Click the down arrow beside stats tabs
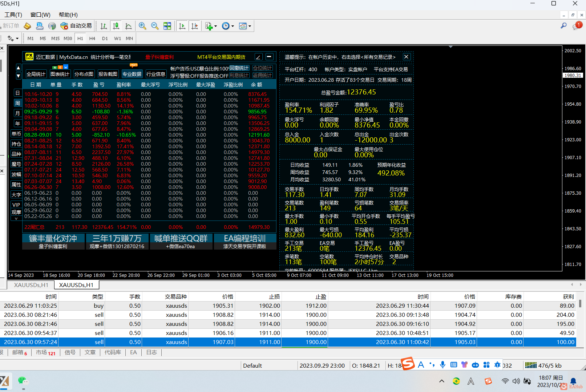This screenshot has width=586, height=392. [x=19, y=76]
